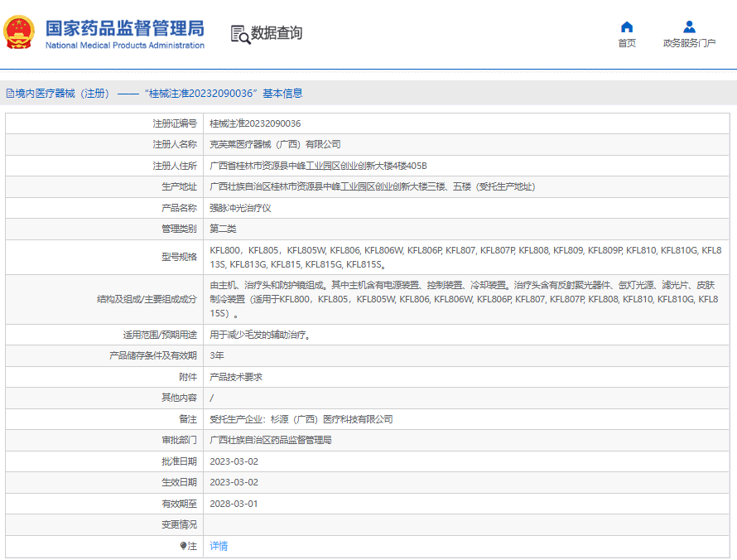Click the lightbulb icon beside 注
Viewport: 737px width, 560px height.
point(183,545)
